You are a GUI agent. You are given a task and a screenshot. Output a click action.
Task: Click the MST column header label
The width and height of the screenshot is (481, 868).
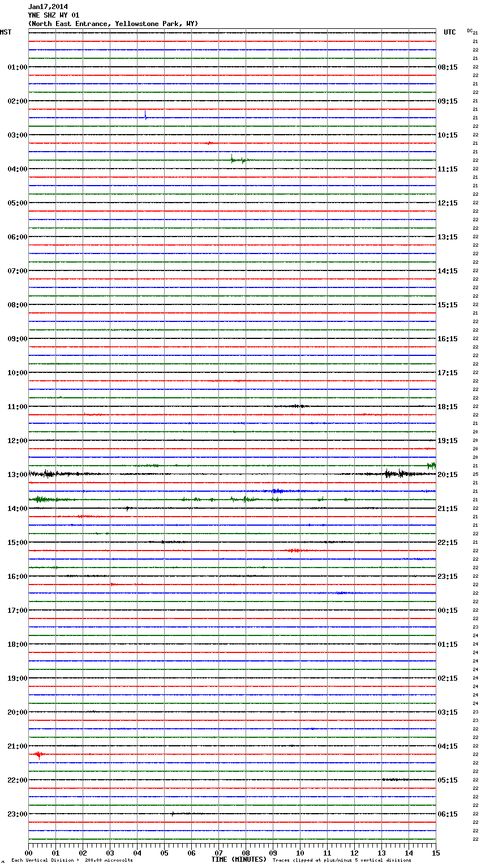point(6,32)
